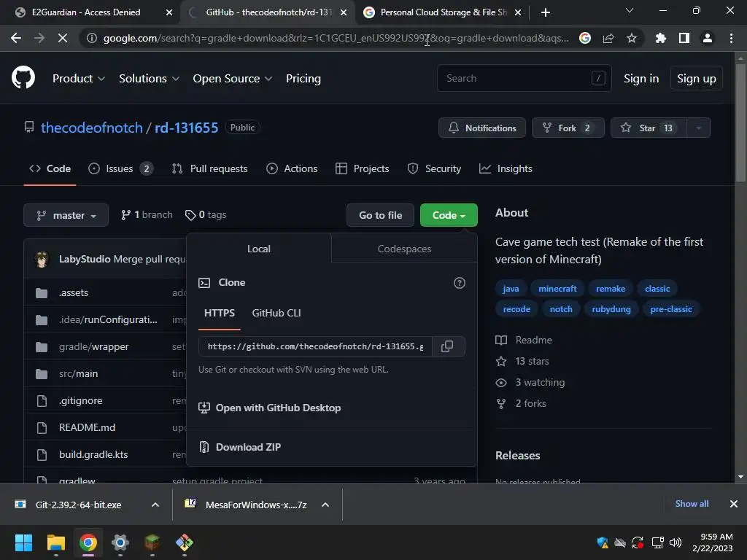Viewport: 747px width, 560px height.
Task: Switch to E2Guardian Access Denied browser tab
Action: (x=87, y=12)
